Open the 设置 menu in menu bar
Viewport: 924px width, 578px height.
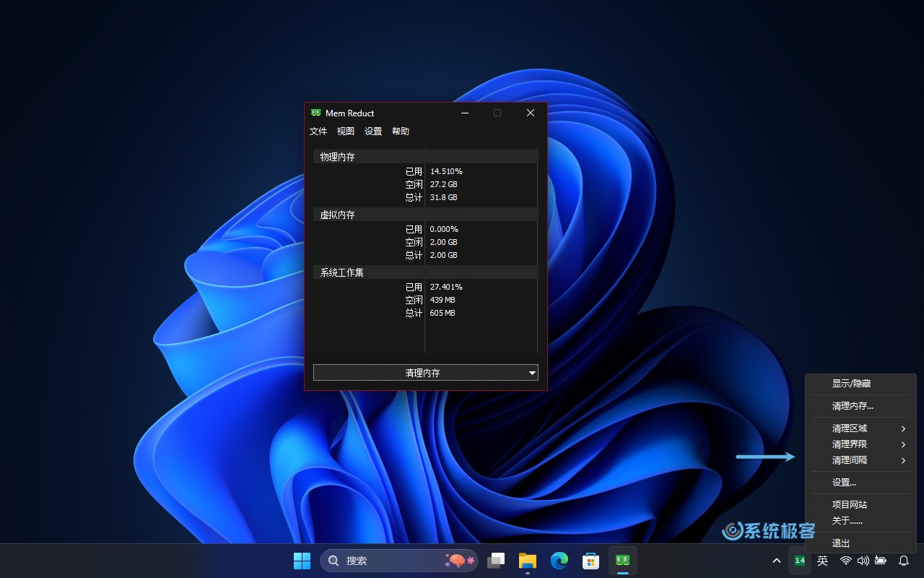373,131
